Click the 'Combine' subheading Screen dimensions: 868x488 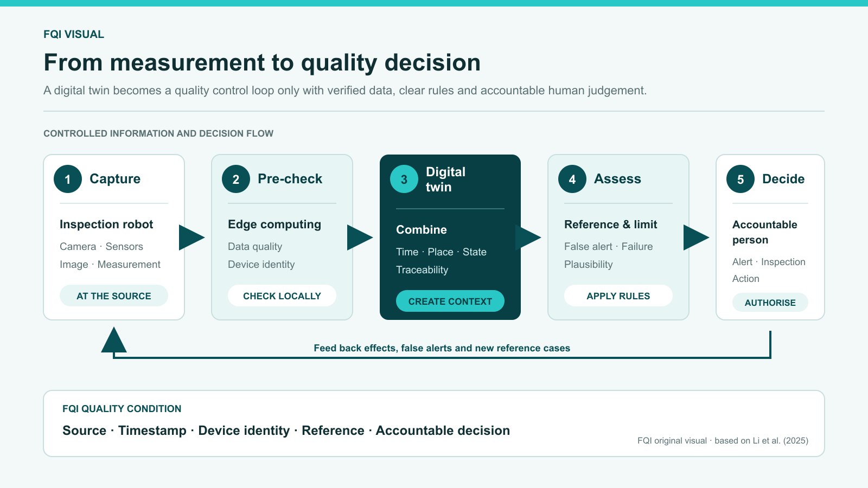click(x=422, y=230)
